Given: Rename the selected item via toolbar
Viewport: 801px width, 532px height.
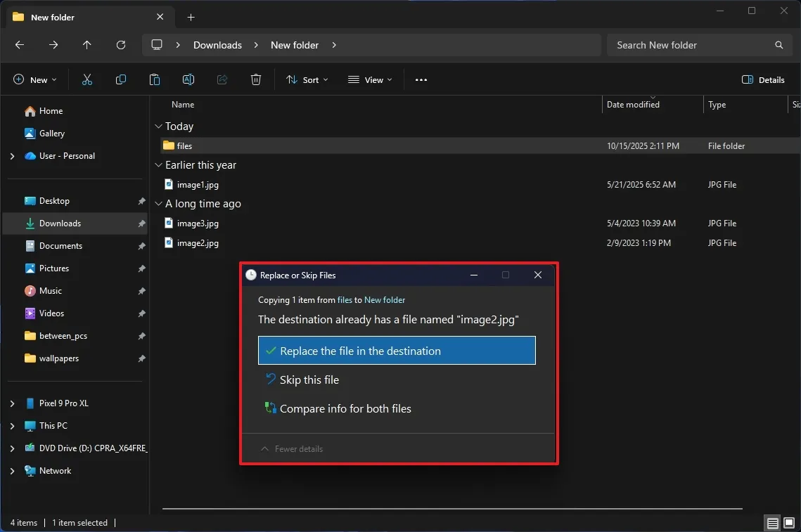Looking at the screenshot, I should pos(188,79).
